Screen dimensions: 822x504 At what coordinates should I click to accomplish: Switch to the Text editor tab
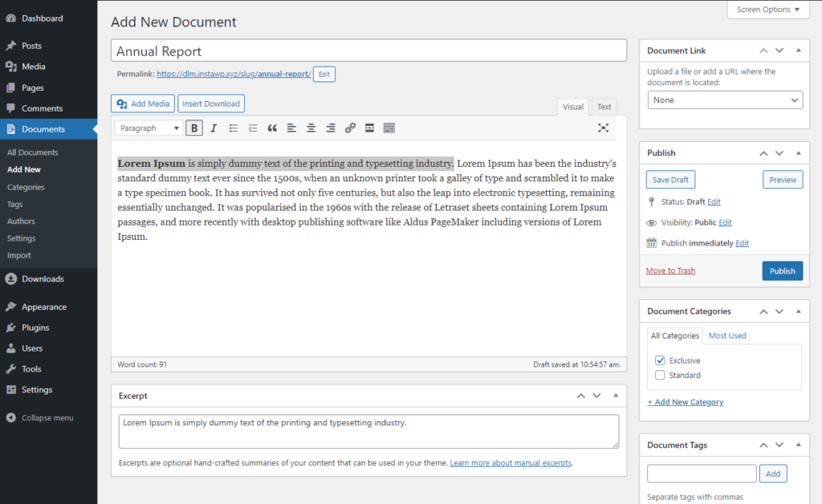[604, 107]
